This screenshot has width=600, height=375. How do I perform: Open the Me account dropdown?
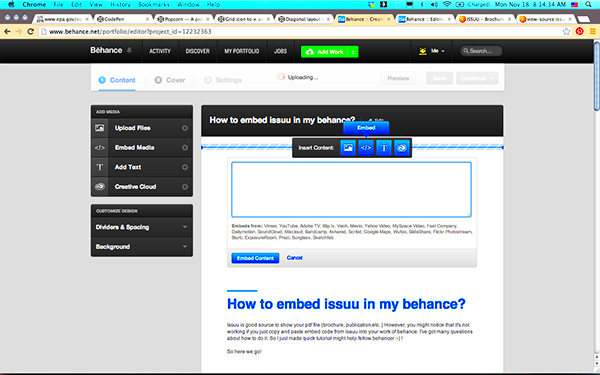[432, 51]
